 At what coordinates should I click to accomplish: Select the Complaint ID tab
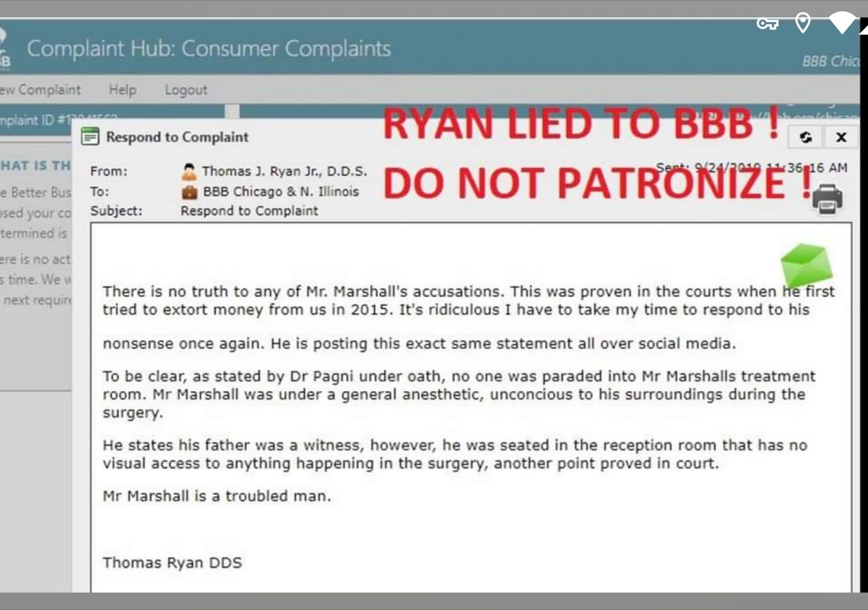112,120
